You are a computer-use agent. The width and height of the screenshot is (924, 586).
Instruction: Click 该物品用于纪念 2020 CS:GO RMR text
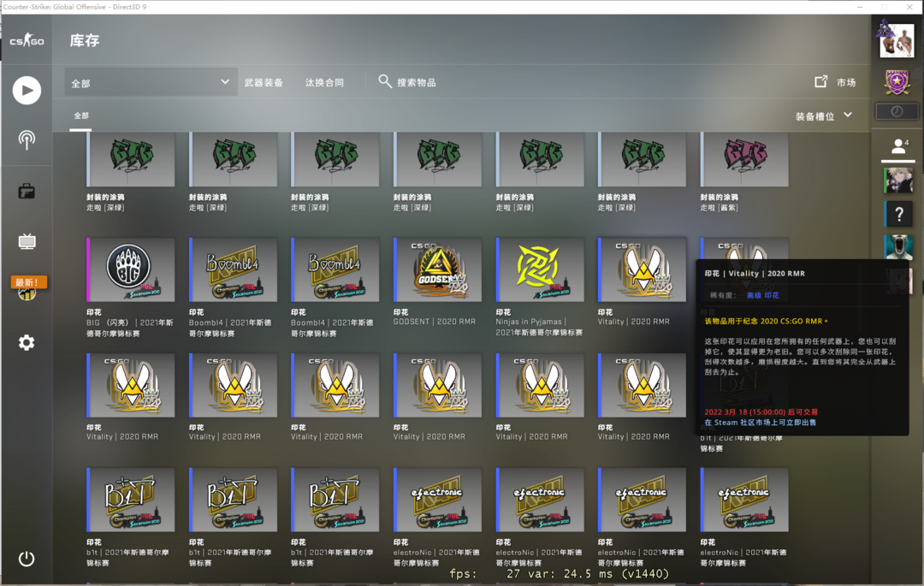766,321
